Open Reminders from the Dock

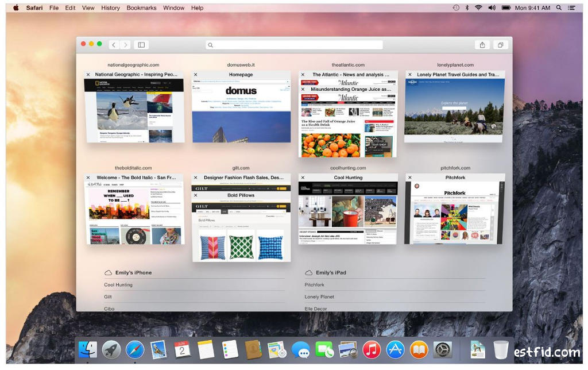(x=230, y=350)
